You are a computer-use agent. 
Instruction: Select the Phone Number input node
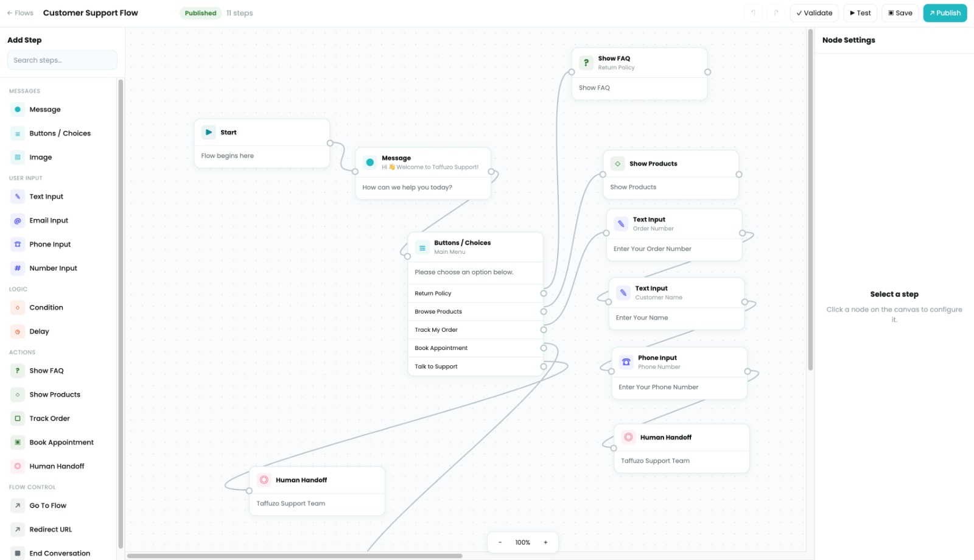coord(679,373)
